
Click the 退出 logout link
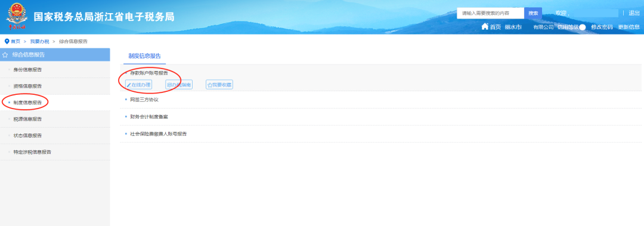tap(634, 13)
